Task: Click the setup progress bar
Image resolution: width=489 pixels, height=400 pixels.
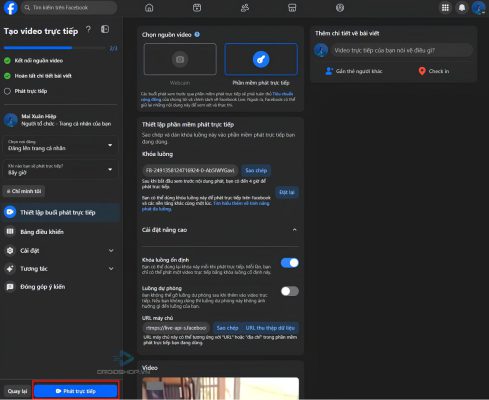Action: pyautogui.click(x=55, y=48)
